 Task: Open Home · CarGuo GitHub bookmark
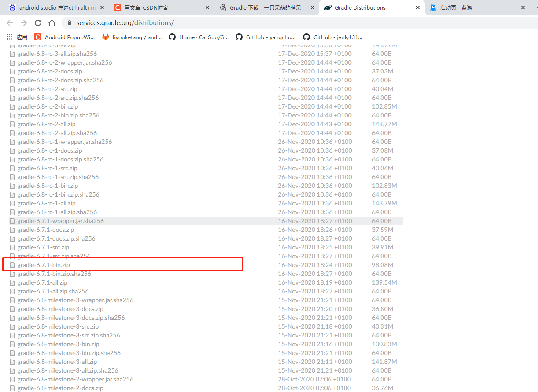(x=199, y=37)
